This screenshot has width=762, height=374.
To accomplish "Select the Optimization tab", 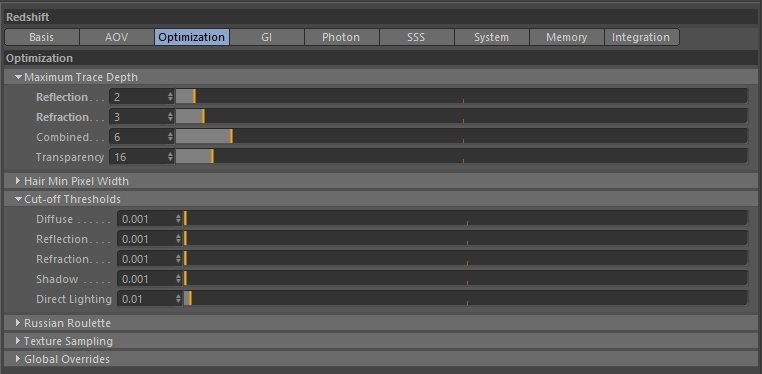I will (192, 37).
